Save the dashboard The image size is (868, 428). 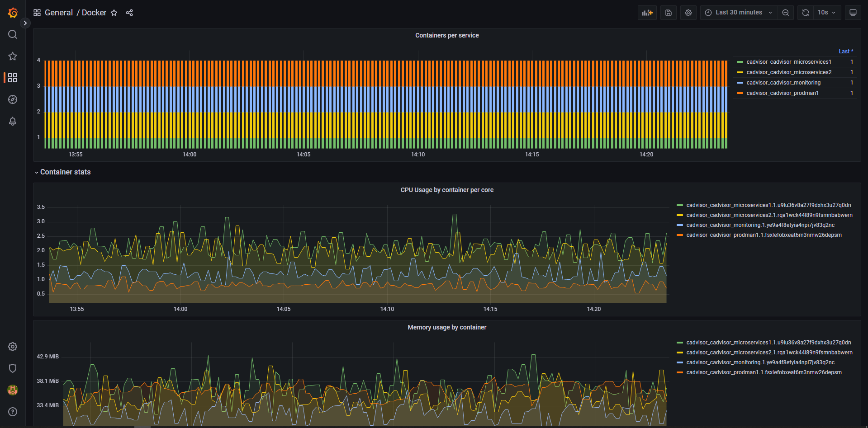(668, 13)
